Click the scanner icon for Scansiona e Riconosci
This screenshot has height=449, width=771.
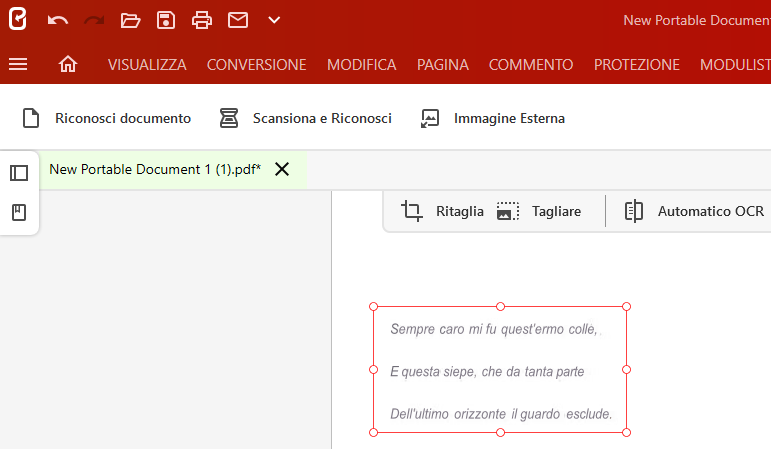click(x=229, y=118)
